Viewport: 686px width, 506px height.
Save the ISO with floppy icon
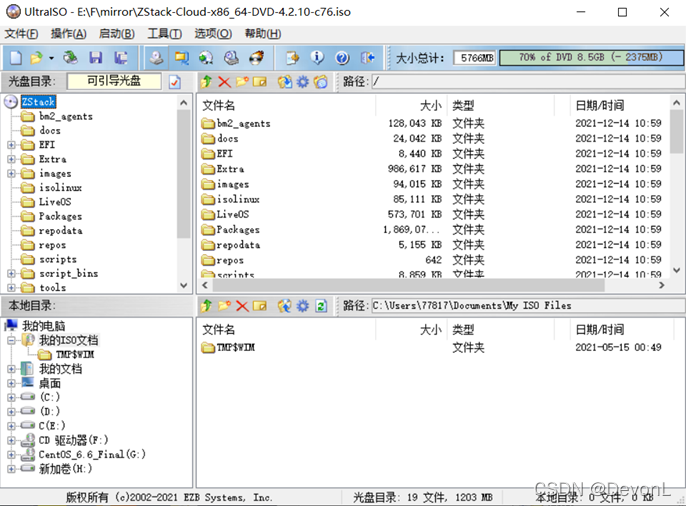click(x=95, y=57)
